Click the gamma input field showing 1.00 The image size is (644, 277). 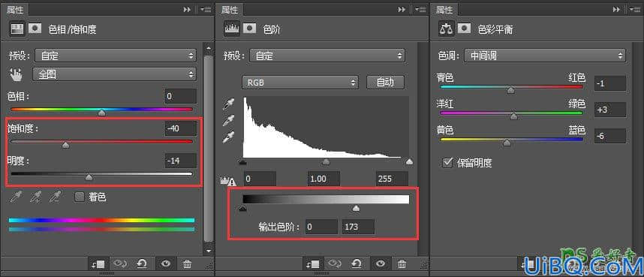pyautogui.click(x=324, y=179)
